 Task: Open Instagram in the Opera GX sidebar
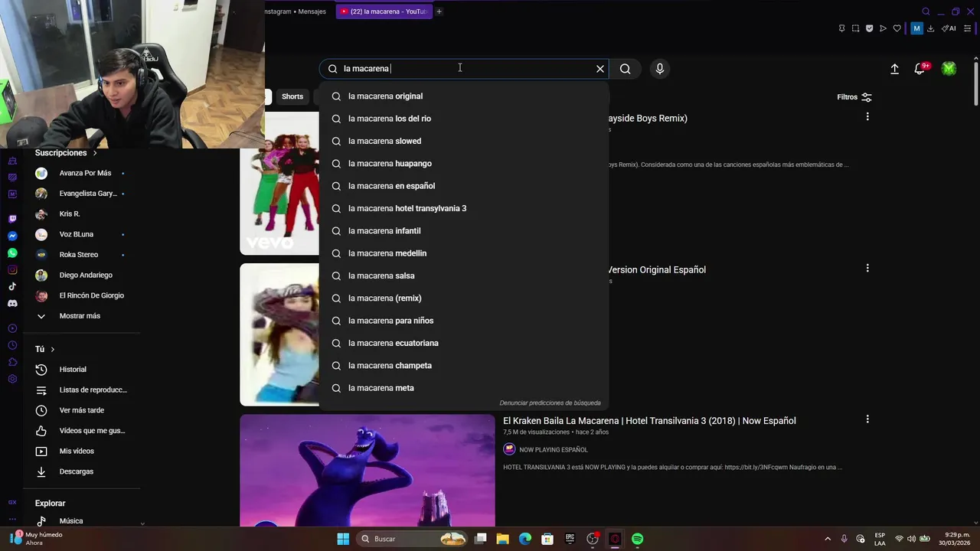(12, 269)
